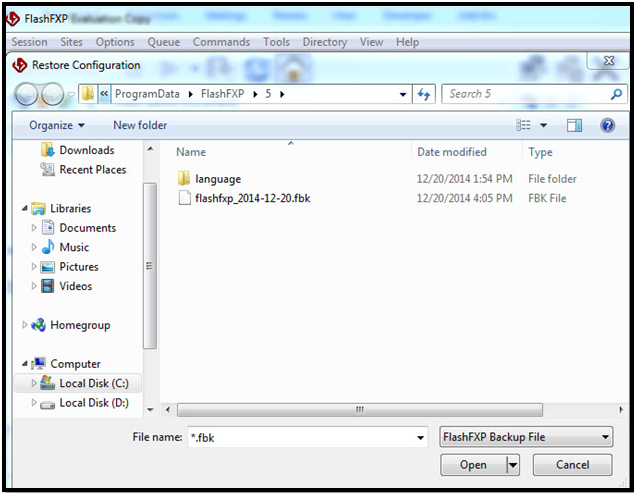The height and width of the screenshot is (493, 634).
Task: Show the preview pane
Action: (574, 125)
